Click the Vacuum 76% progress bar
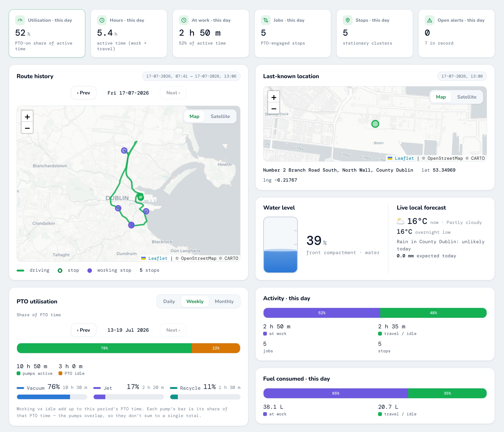 click(x=52, y=397)
